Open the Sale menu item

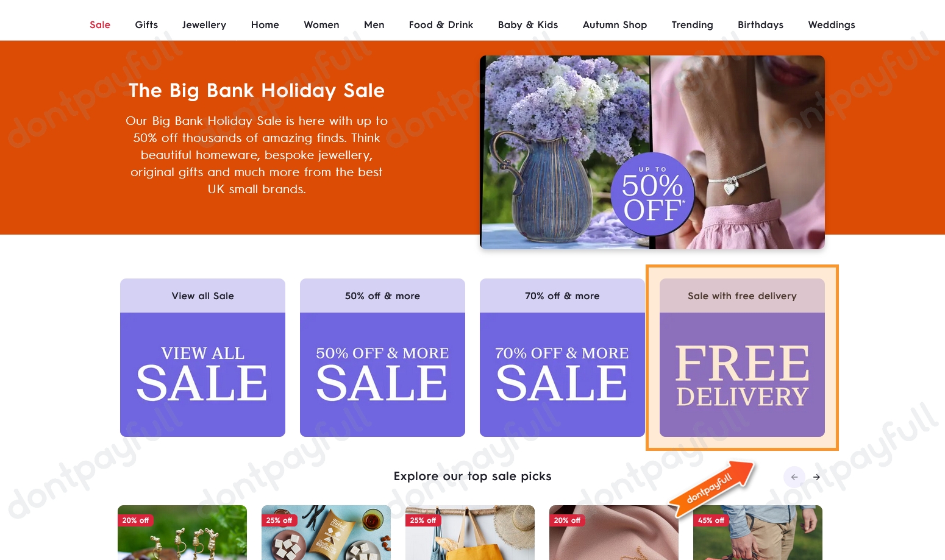click(99, 24)
